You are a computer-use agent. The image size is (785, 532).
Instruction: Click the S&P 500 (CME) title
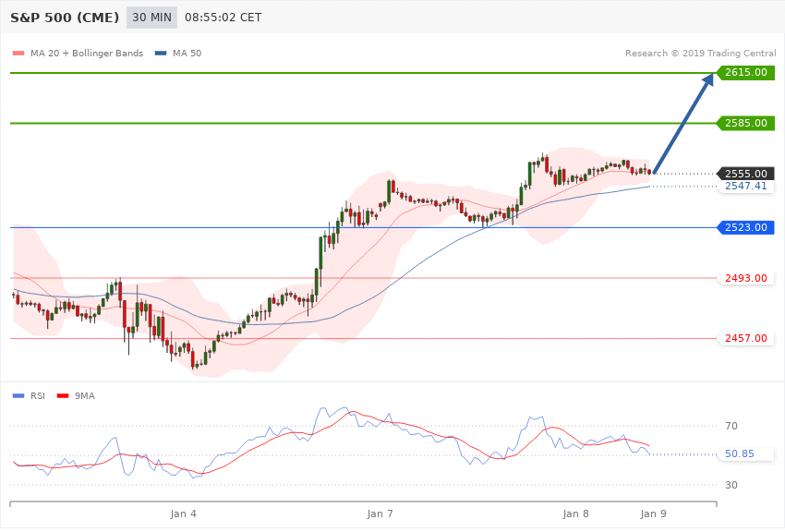(x=65, y=18)
